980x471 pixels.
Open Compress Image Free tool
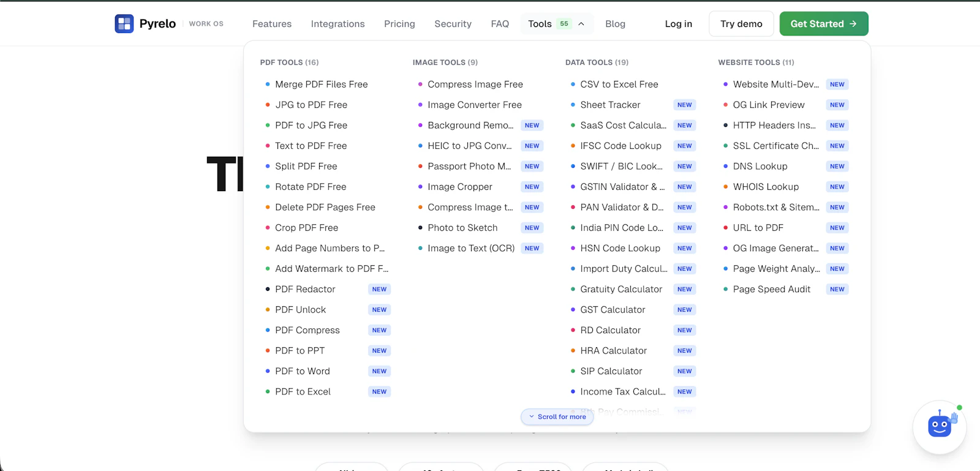[475, 85]
